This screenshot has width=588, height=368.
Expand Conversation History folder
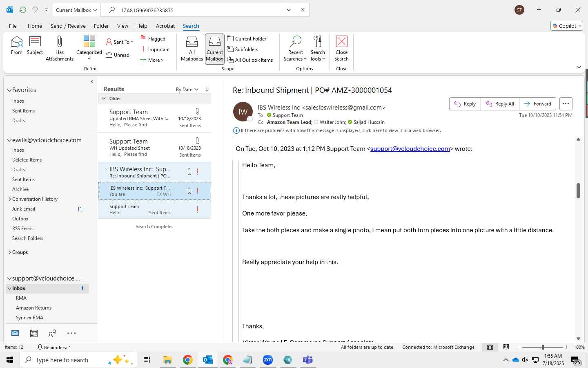[x=9, y=199]
